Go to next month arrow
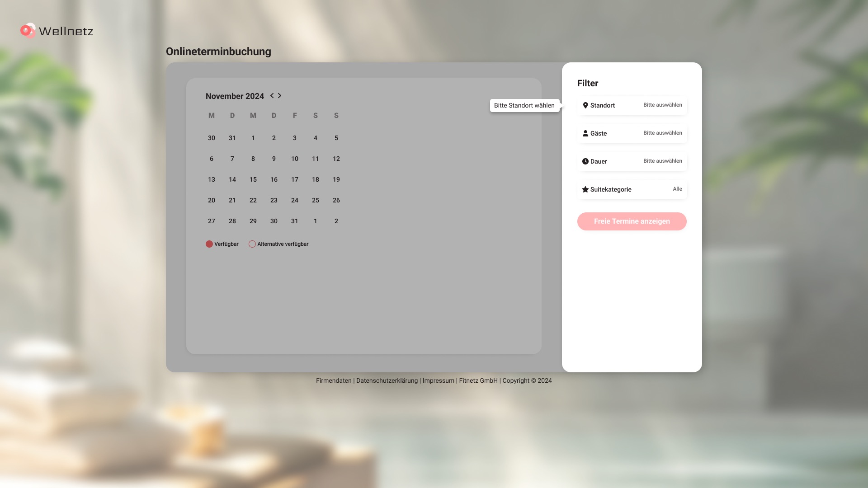Image resolution: width=868 pixels, height=488 pixels. coord(280,96)
